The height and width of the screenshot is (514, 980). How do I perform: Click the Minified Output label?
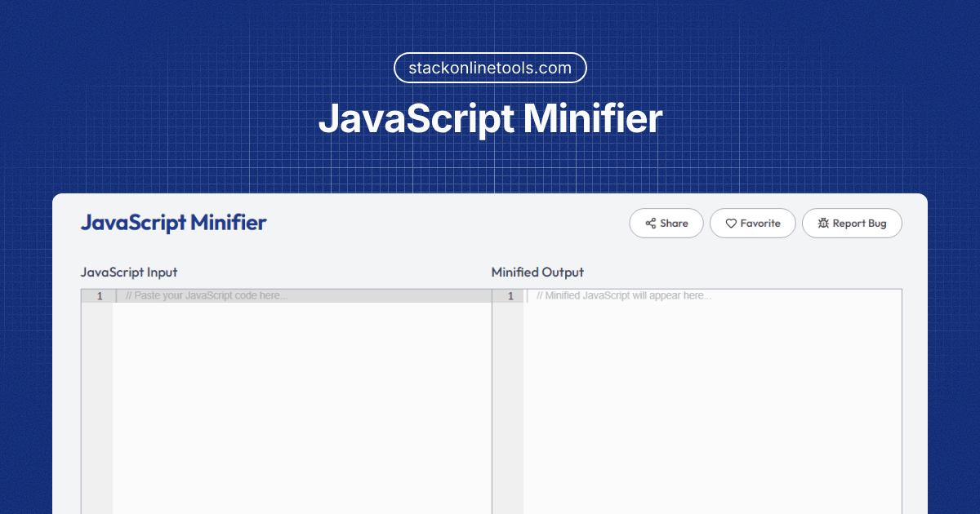click(537, 273)
